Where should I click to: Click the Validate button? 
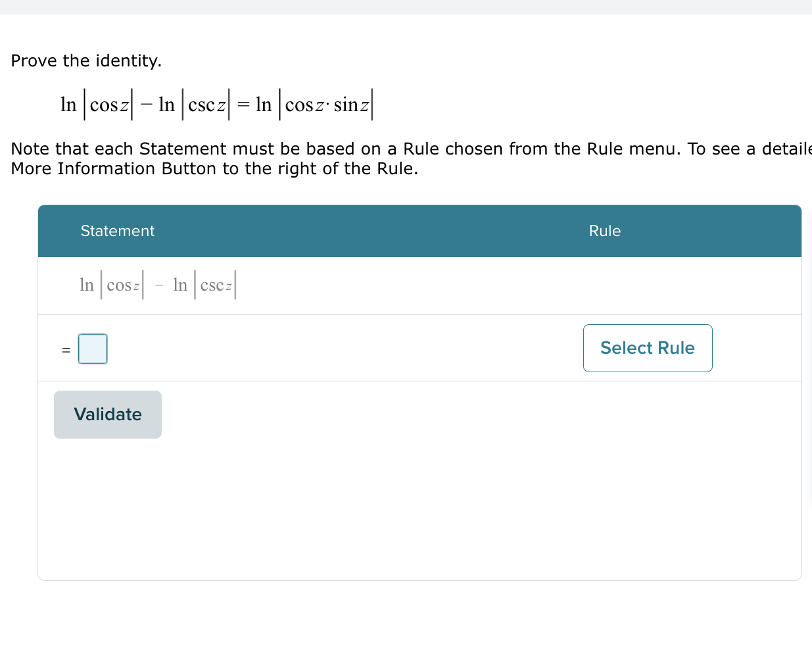(107, 414)
